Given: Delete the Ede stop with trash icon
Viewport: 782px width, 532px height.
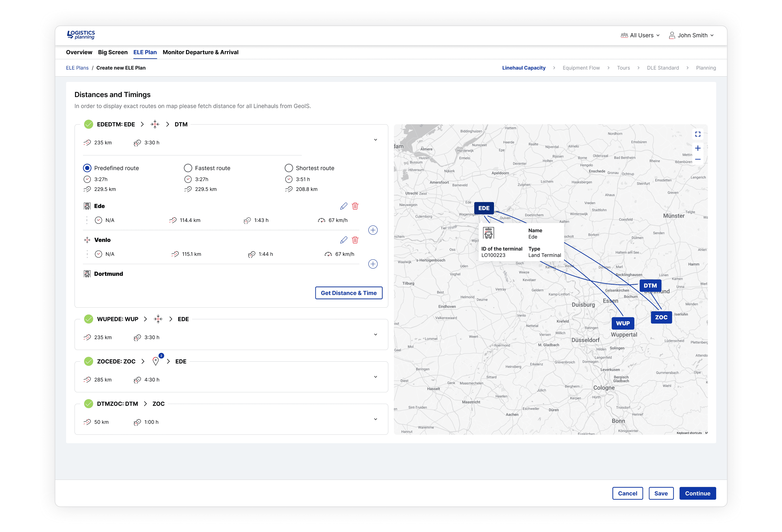Looking at the screenshot, I should pos(355,206).
